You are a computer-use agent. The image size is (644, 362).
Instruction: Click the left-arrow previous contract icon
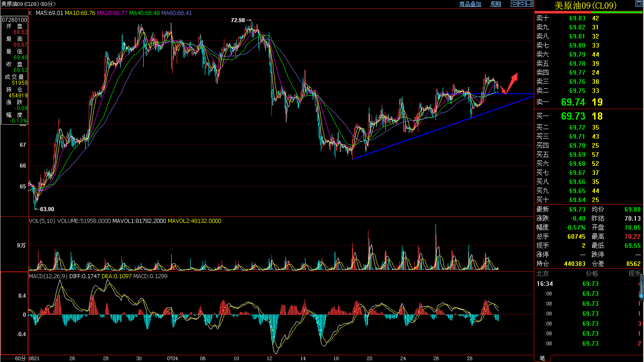514,4
